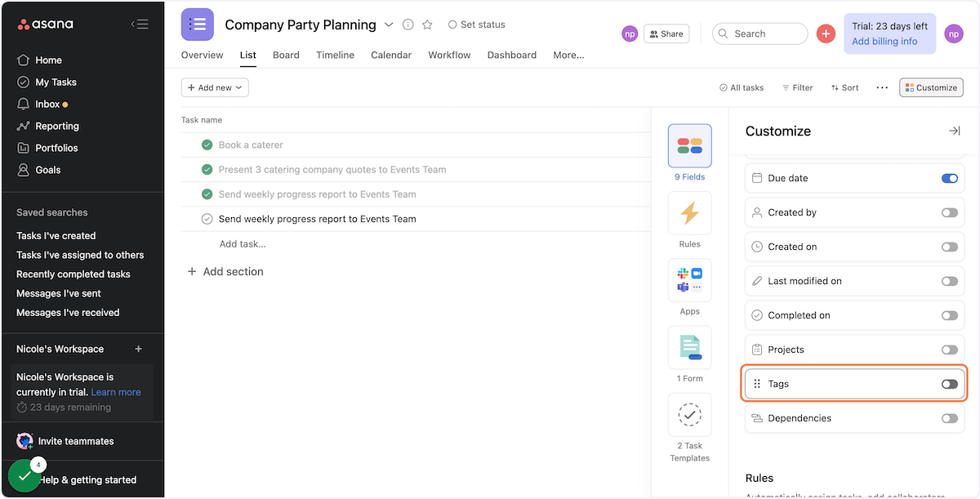980x499 pixels.
Task: Enable the Created by toggle
Action: pos(949,212)
